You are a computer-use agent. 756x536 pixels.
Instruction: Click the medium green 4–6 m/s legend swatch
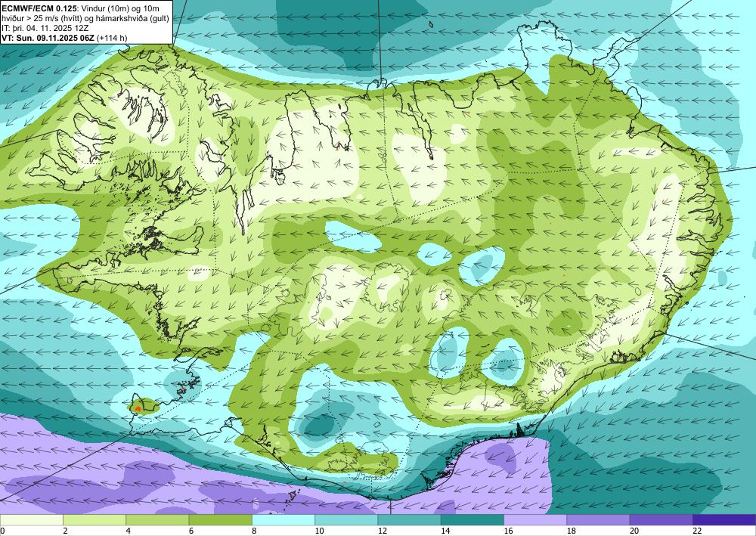click(x=157, y=520)
